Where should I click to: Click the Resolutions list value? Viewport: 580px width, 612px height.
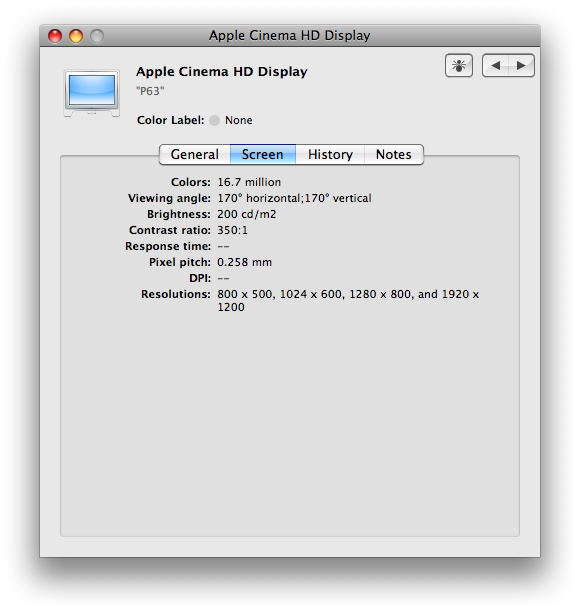click(348, 301)
